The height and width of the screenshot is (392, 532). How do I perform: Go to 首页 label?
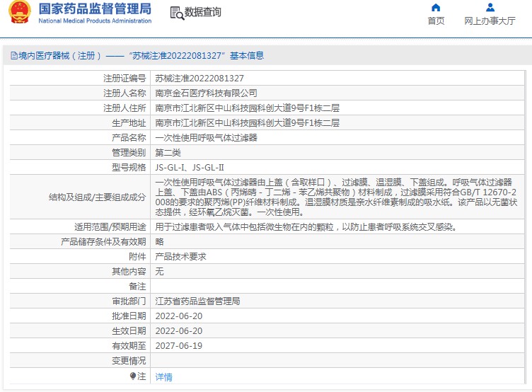[x=436, y=21]
